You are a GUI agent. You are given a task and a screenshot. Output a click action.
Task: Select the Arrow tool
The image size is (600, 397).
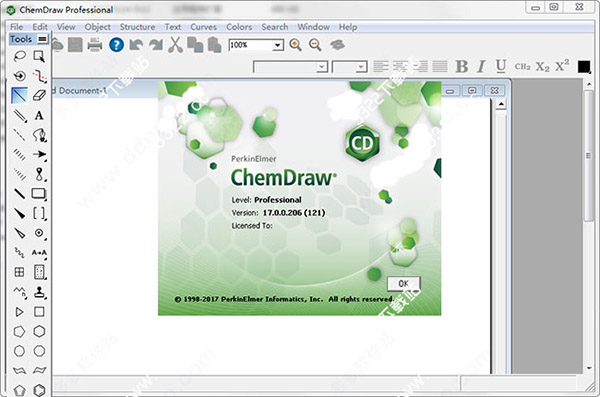[x=39, y=154]
